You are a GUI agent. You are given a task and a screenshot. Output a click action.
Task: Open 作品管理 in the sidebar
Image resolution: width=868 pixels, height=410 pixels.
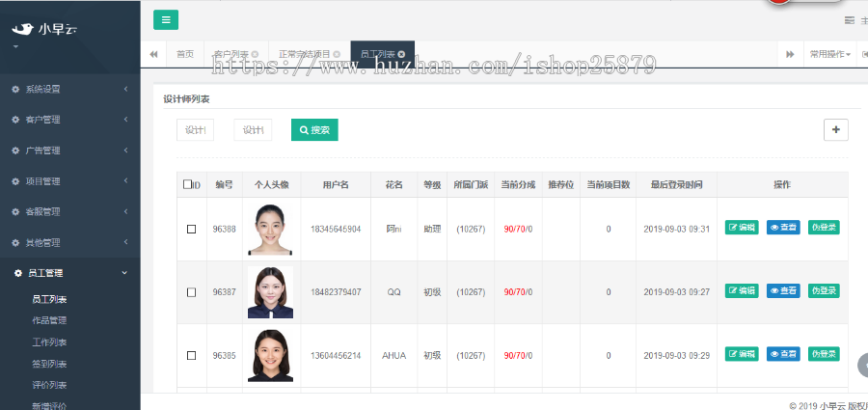[49, 320]
